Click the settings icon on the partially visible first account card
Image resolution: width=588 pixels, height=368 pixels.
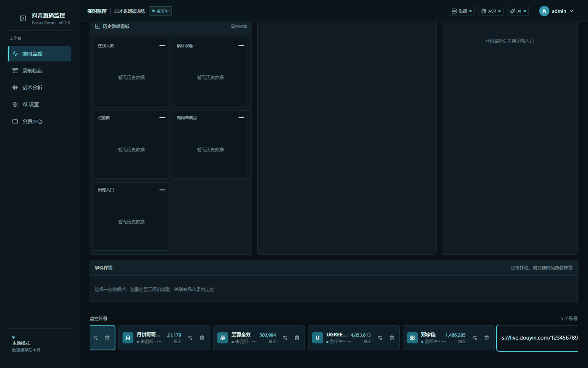tap(95, 338)
